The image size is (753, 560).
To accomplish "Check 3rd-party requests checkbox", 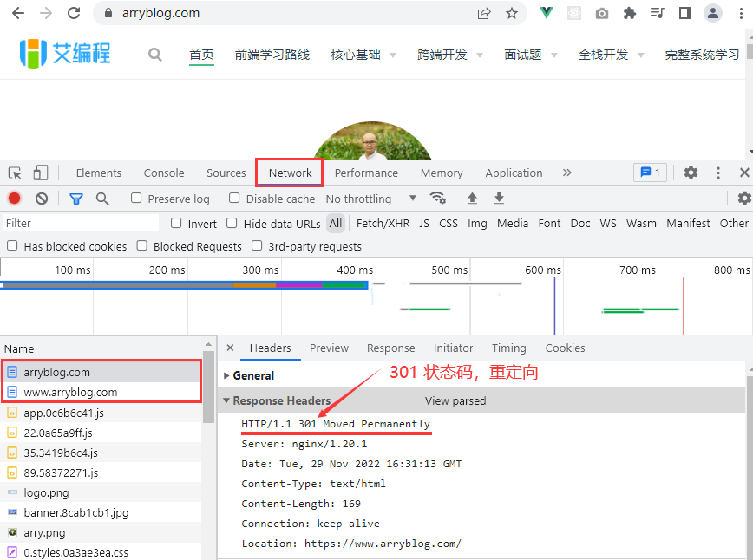I will [x=257, y=245].
